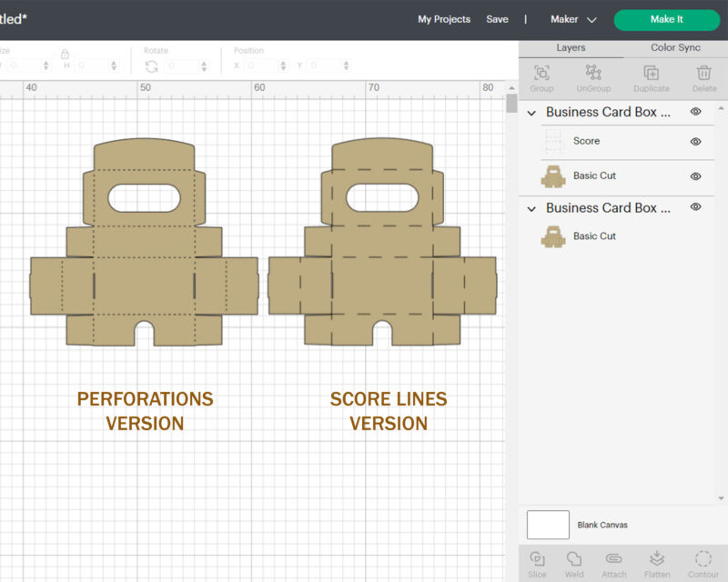Image resolution: width=728 pixels, height=582 pixels.
Task: Toggle visibility of first Business Card Box group
Action: [695, 112]
